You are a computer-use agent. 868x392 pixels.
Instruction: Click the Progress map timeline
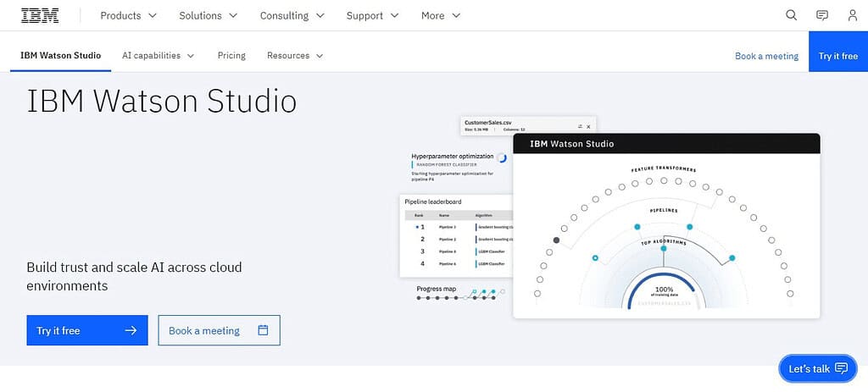coord(460,294)
